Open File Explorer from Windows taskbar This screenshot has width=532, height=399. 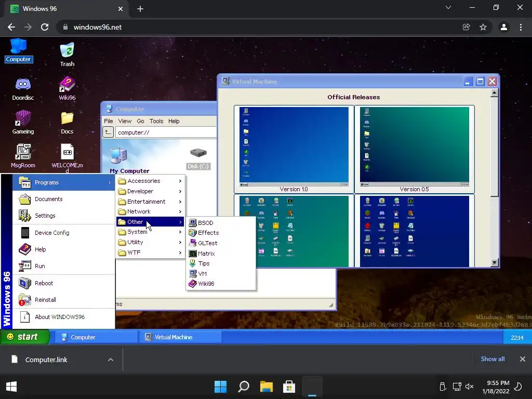[x=267, y=387]
